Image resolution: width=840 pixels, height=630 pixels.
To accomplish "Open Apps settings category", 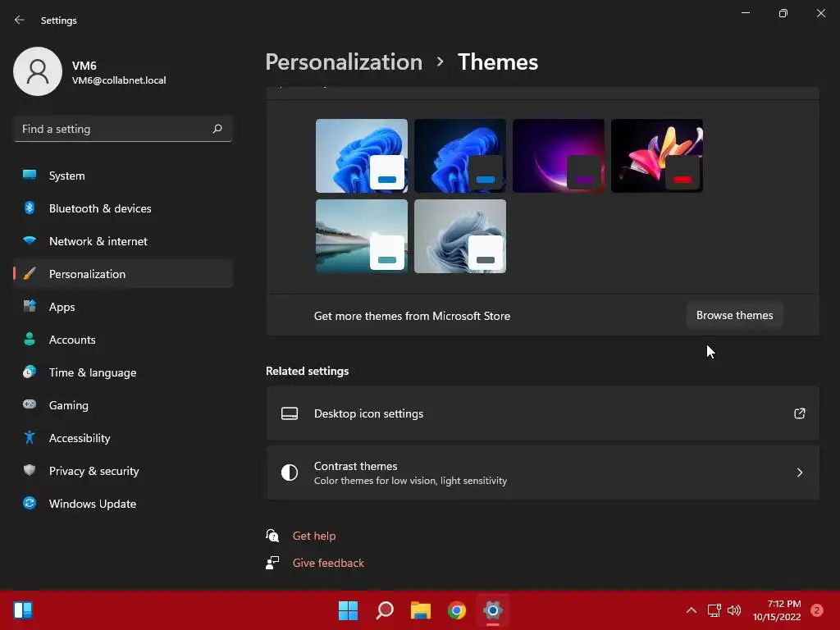I will click(123, 307).
